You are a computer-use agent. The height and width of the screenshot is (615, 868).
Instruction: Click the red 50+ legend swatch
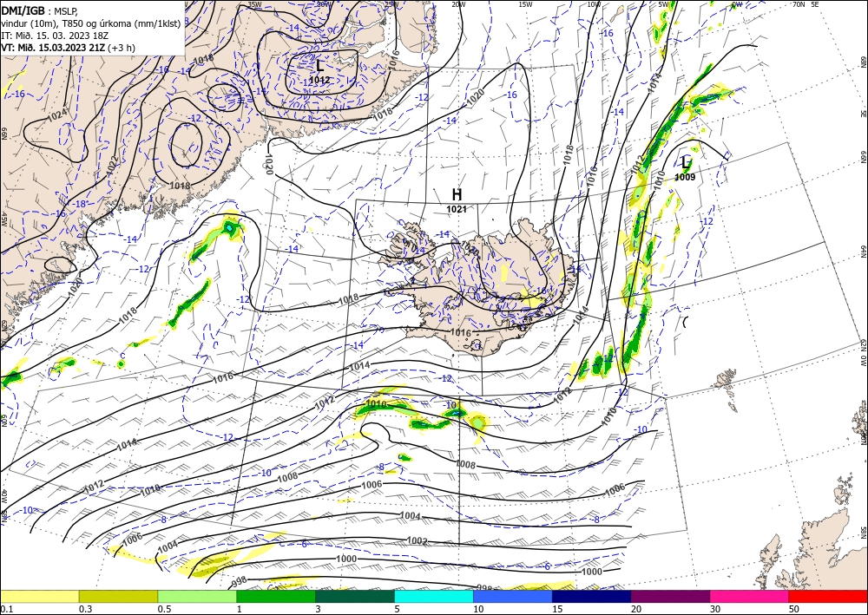(x=828, y=596)
